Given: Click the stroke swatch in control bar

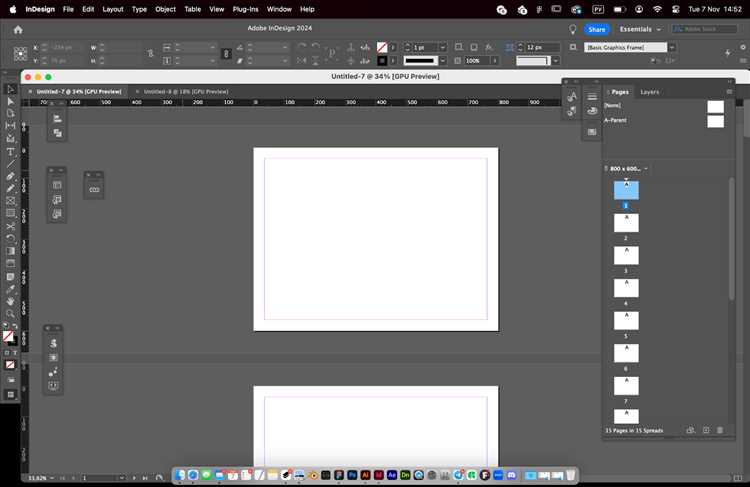Looking at the screenshot, I should tap(382, 61).
